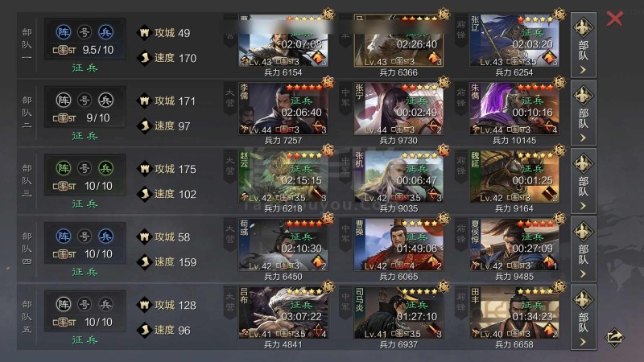
Task: Toggle the 阵 formation icon for 部队一
Action: pyautogui.click(x=64, y=32)
